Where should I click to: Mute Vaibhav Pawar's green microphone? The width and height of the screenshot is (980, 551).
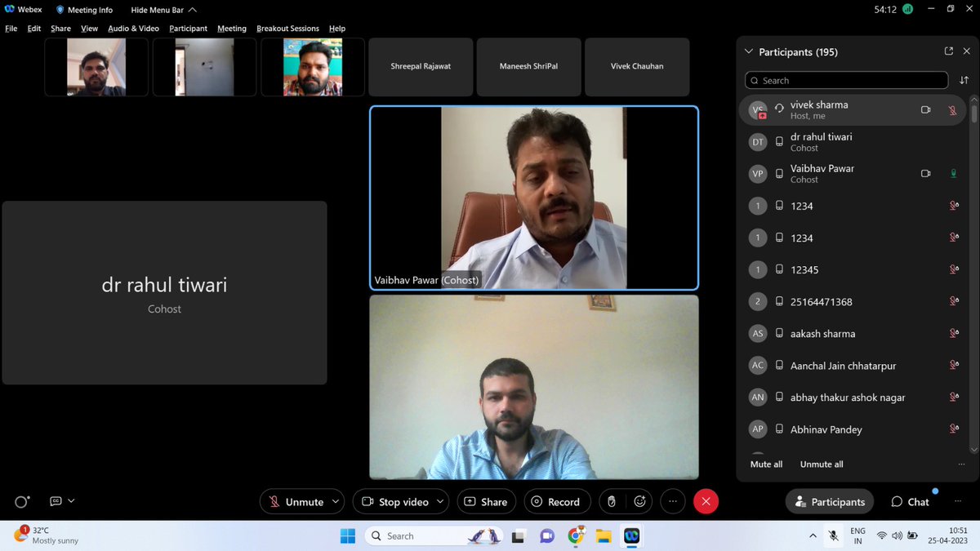pos(952,173)
